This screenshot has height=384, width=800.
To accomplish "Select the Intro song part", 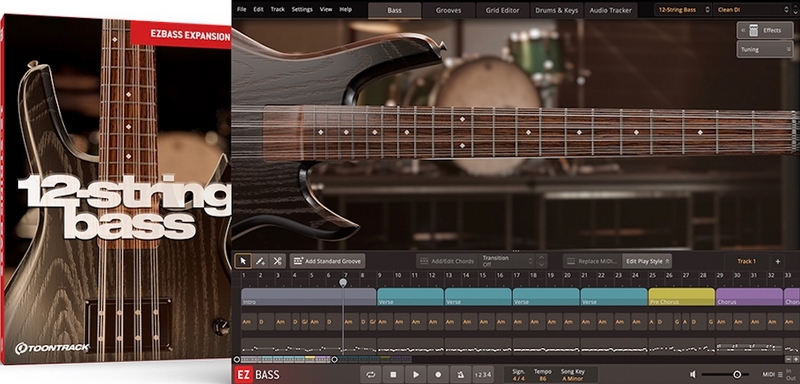I will [x=309, y=297].
